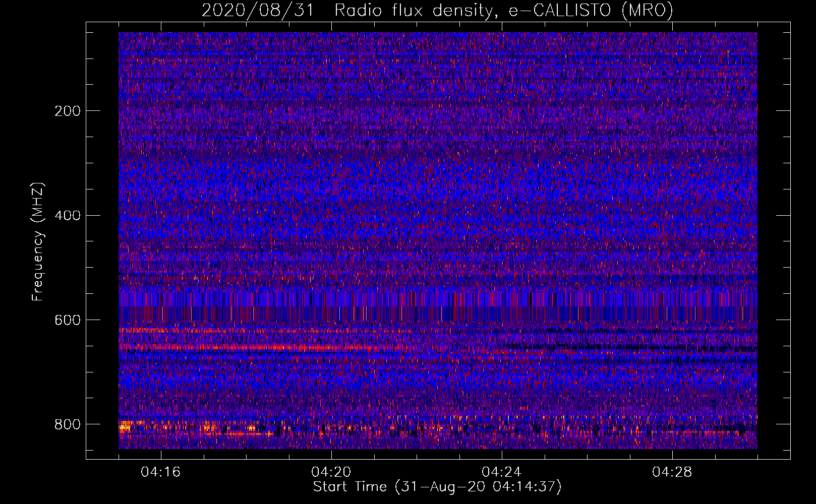This screenshot has width=816, height=504.
Task: Click the 'Start Time (31-Aug-20 04:14:37)' axis label
Action: click(x=437, y=487)
